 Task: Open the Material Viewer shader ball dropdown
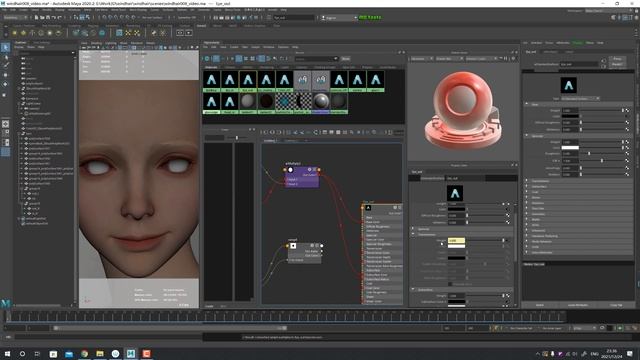tap(449, 59)
